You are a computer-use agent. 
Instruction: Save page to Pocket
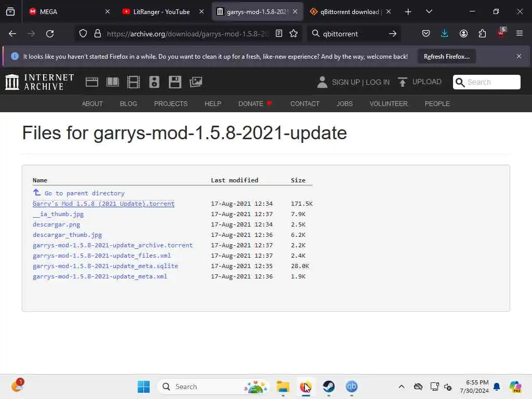(x=426, y=34)
